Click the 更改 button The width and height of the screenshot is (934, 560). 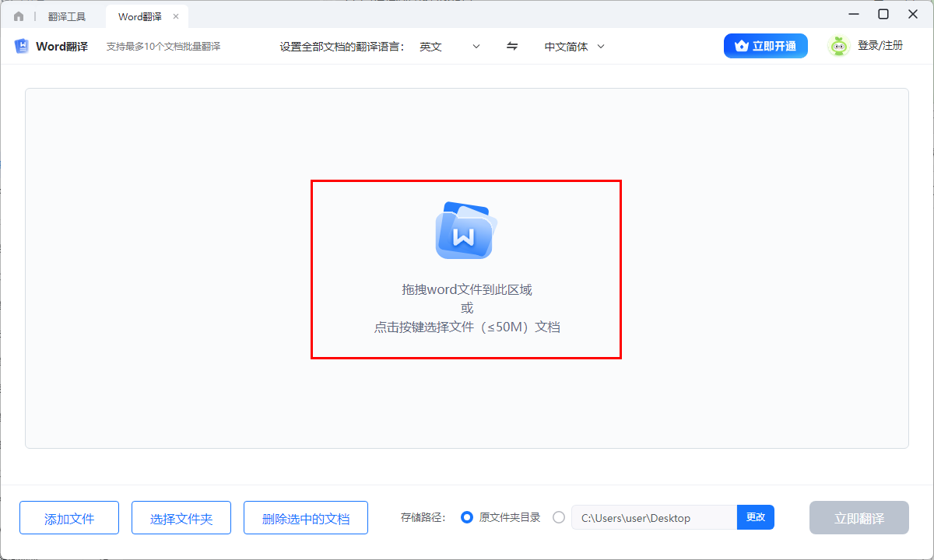756,518
